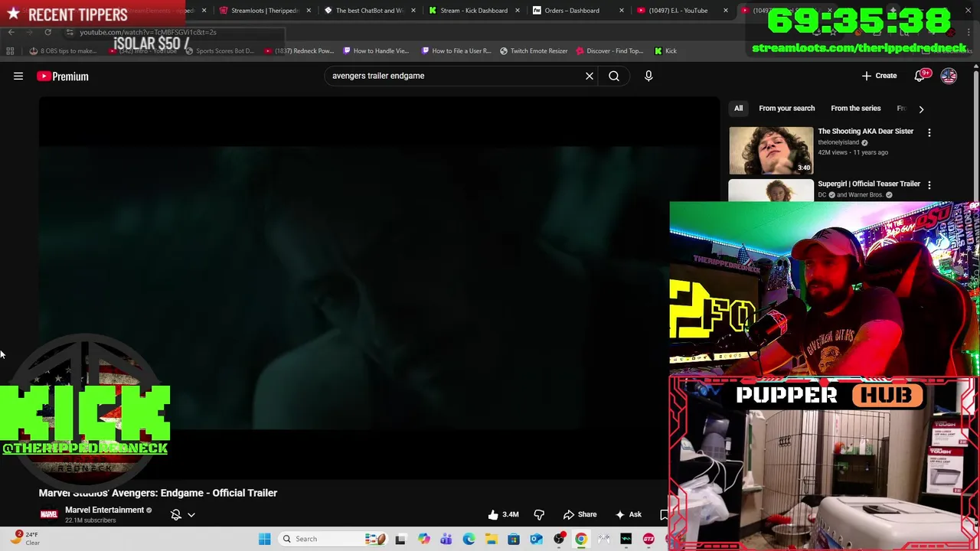
Task: Show more filter chips with right arrow
Action: pos(921,109)
